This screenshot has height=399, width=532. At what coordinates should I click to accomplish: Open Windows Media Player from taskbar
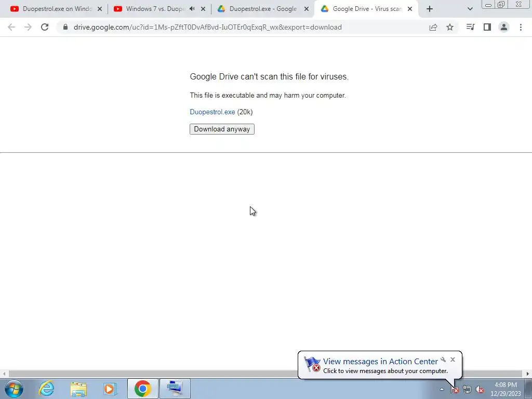click(x=110, y=389)
